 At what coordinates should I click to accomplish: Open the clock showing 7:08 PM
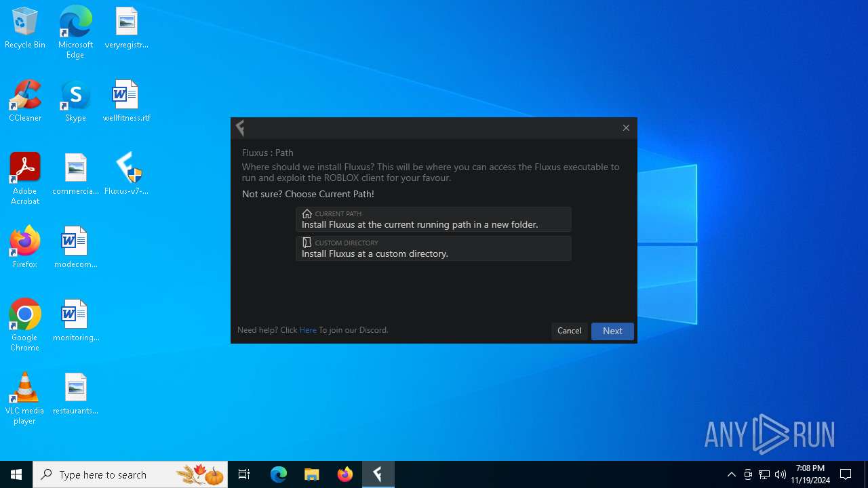(x=810, y=474)
